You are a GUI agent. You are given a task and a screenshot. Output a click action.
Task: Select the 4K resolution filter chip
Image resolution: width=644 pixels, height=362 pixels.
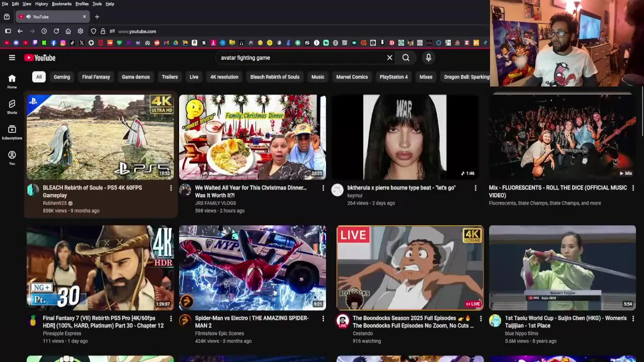224,77
